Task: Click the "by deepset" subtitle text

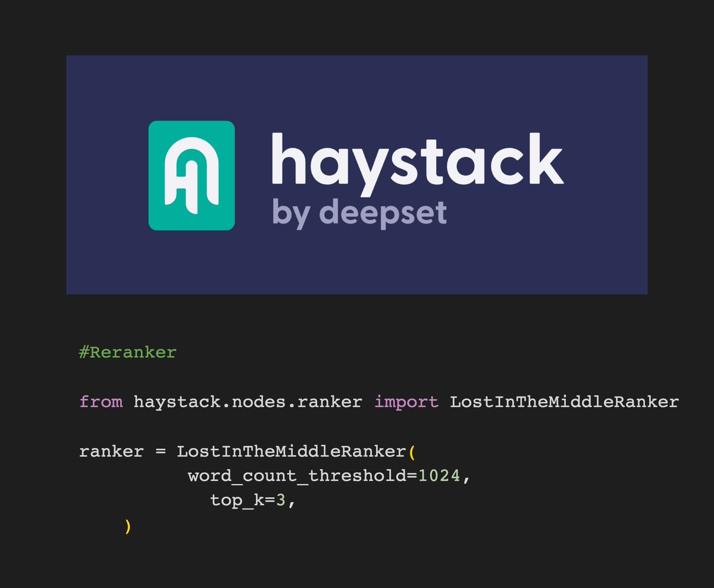Action: coord(359,215)
